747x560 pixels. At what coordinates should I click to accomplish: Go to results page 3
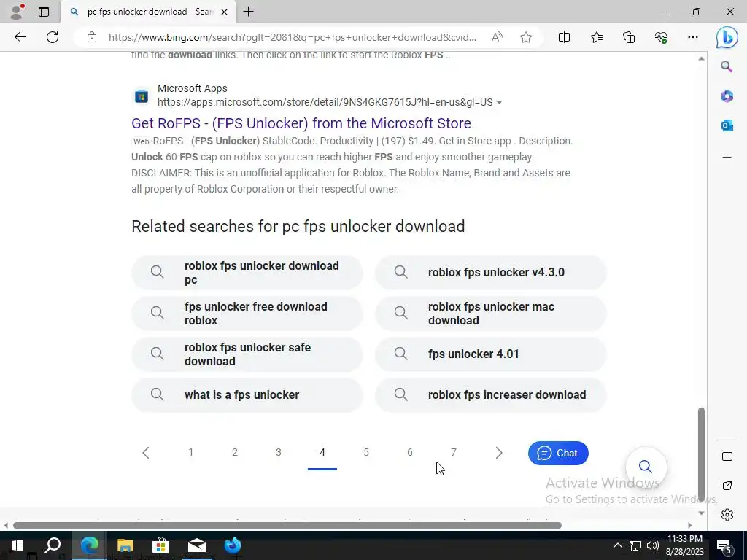(278, 452)
